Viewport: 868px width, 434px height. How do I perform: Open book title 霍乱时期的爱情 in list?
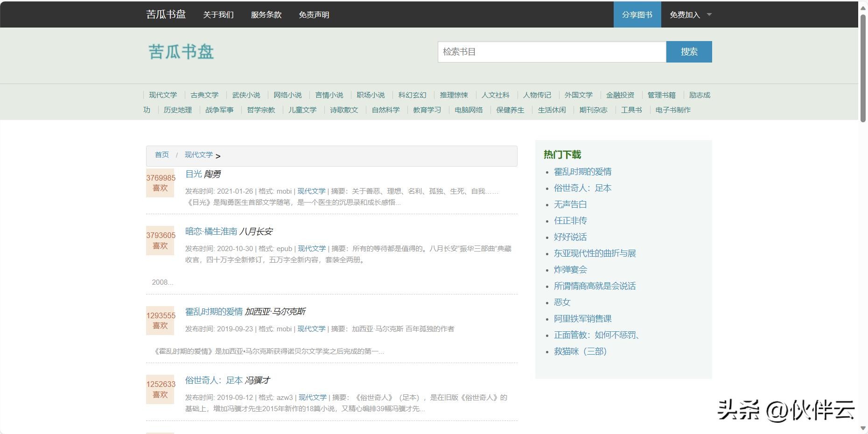pyautogui.click(x=214, y=312)
